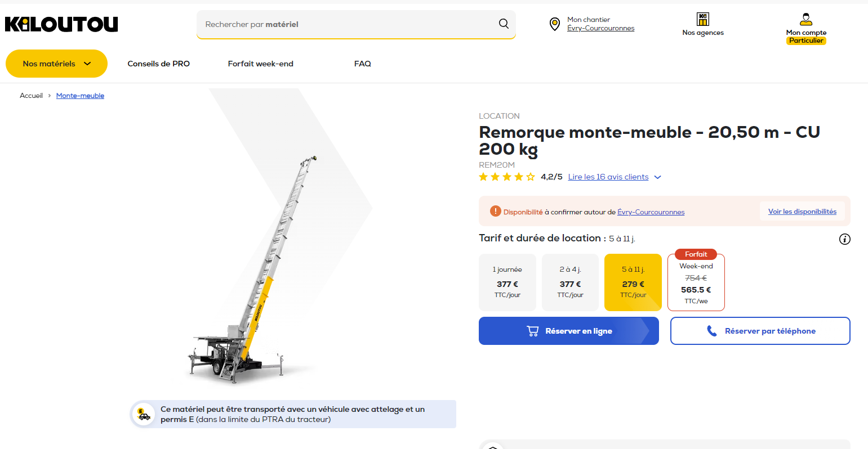Expand the Nos matériels dropdown menu
Image resolution: width=868 pixels, height=449 pixels.
[x=56, y=64]
